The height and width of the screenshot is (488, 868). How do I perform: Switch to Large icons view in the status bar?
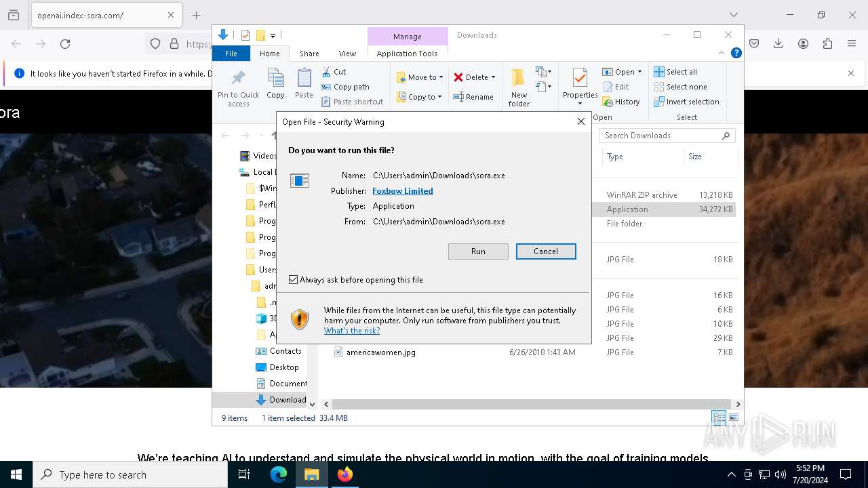[733, 418]
